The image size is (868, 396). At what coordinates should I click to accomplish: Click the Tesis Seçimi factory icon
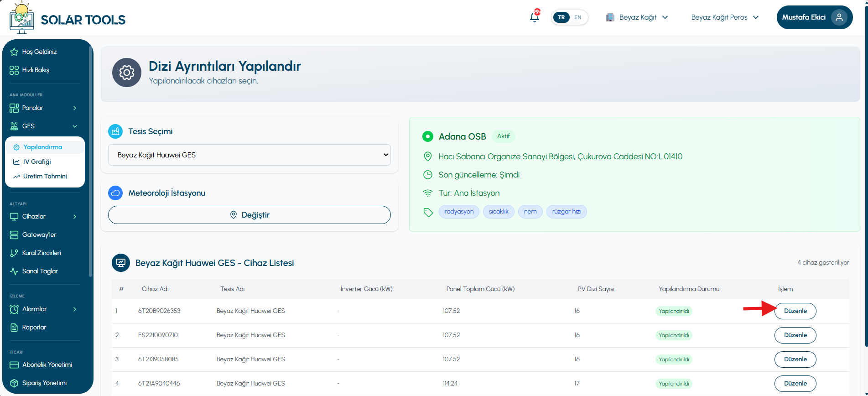tap(115, 131)
